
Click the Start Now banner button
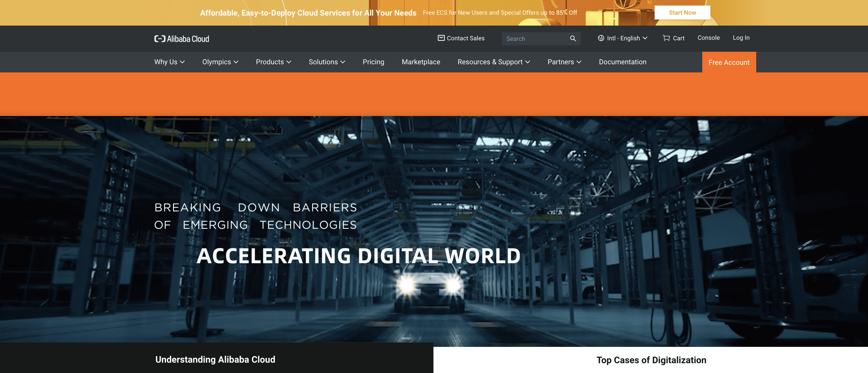coord(682,13)
